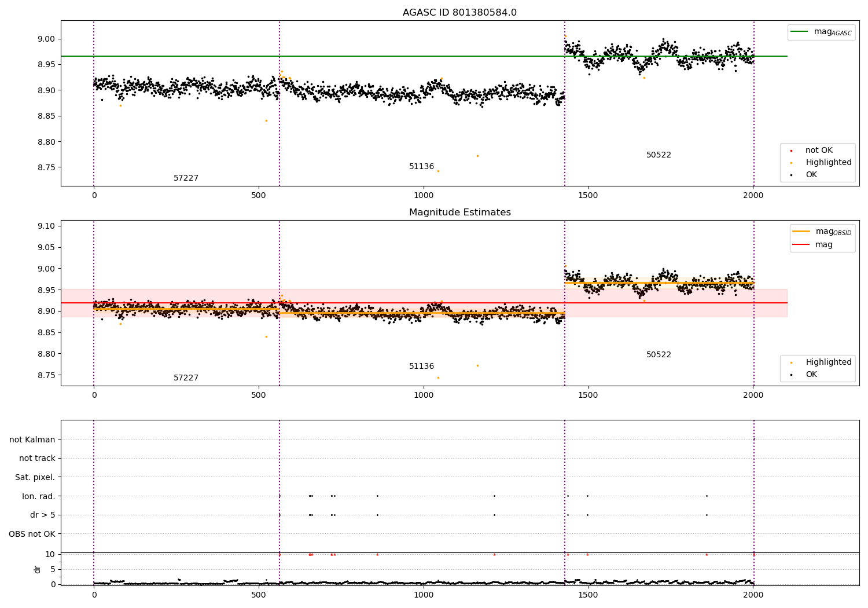
Task: Click the '8.85' y-tick in top plot
Action: click(46, 116)
